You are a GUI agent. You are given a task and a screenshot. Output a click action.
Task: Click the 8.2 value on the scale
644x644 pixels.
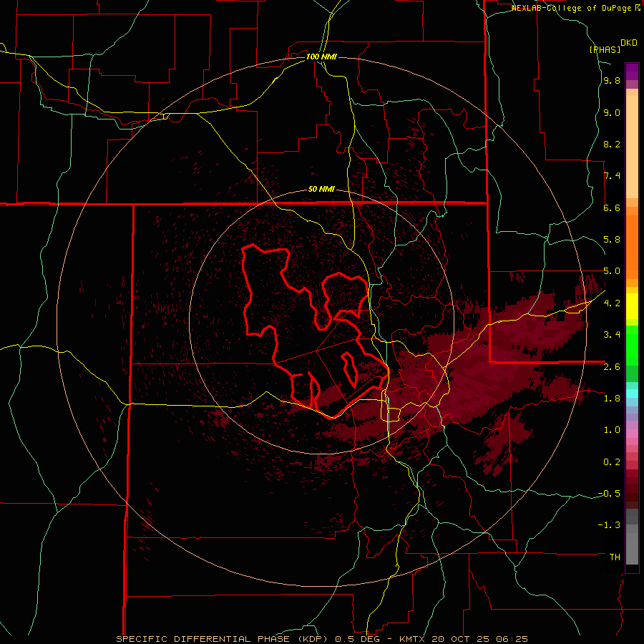(612, 144)
